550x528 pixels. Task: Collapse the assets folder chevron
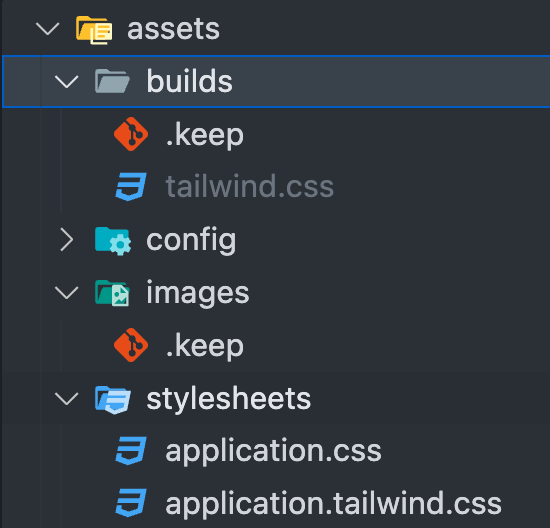[48, 29]
